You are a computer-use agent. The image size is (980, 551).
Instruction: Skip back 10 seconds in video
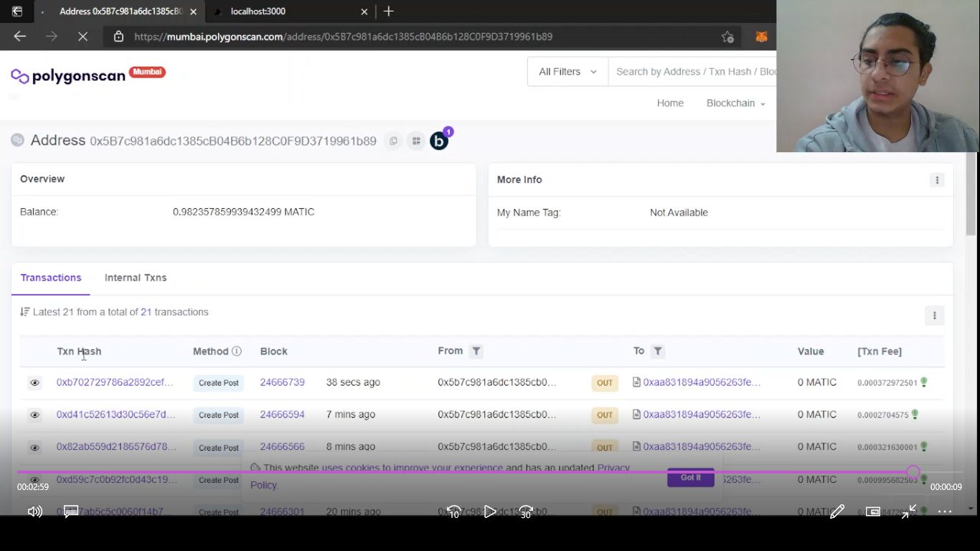click(x=453, y=512)
